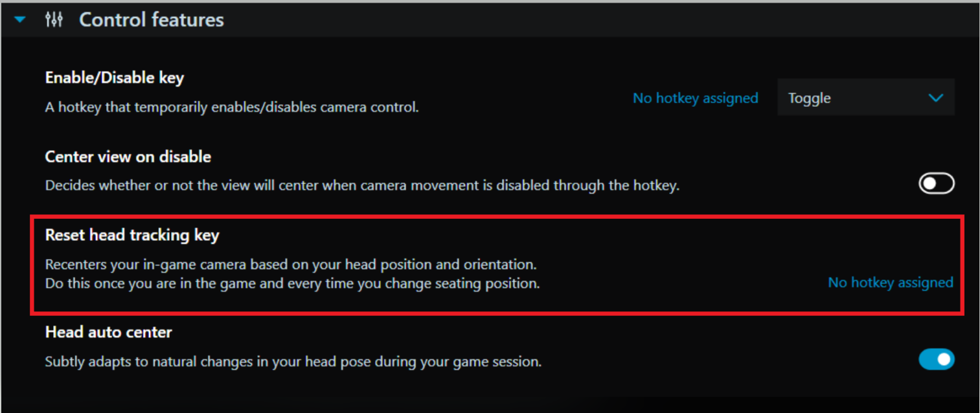Screen dimensions: 980x413
Task: Select the Reset head tracking key heading
Action: point(132,235)
